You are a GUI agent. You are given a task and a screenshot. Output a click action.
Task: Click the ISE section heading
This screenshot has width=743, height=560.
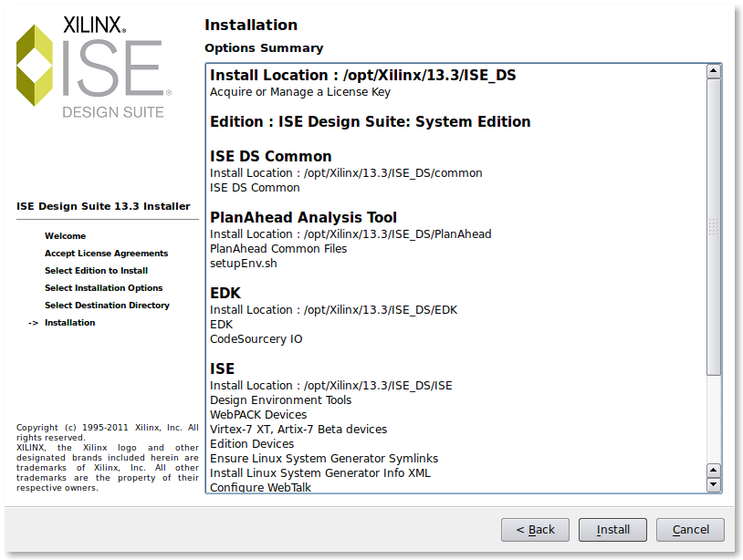click(222, 368)
